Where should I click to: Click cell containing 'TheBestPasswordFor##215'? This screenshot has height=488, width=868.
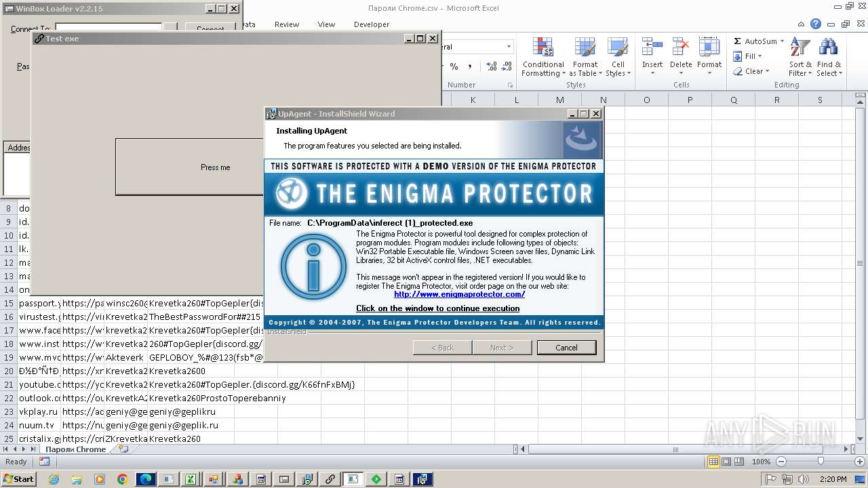(x=205, y=317)
